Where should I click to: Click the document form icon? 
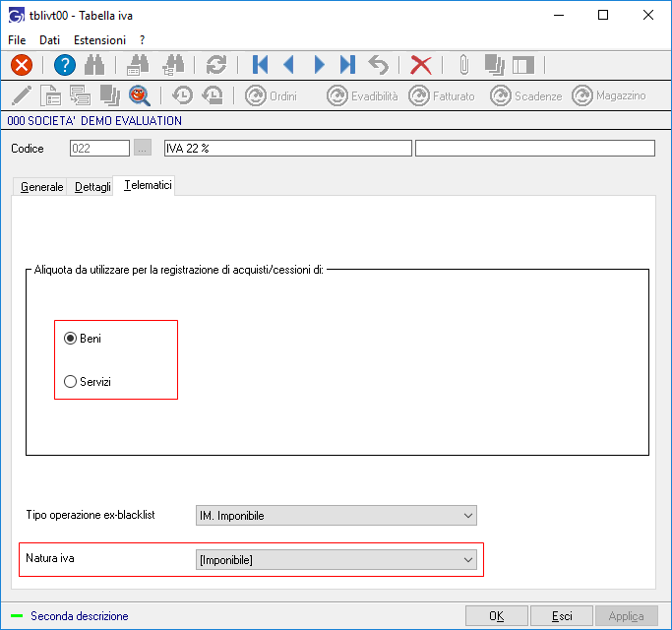(50, 95)
